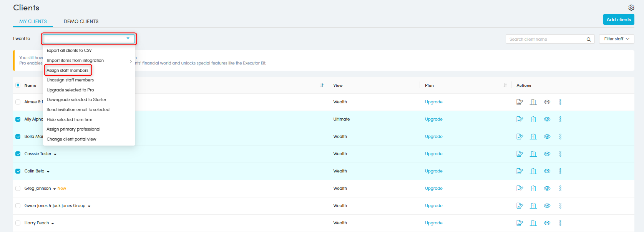The image size is (644, 232).
Task: Sort by Name using the sort arrows
Action: (322, 85)
